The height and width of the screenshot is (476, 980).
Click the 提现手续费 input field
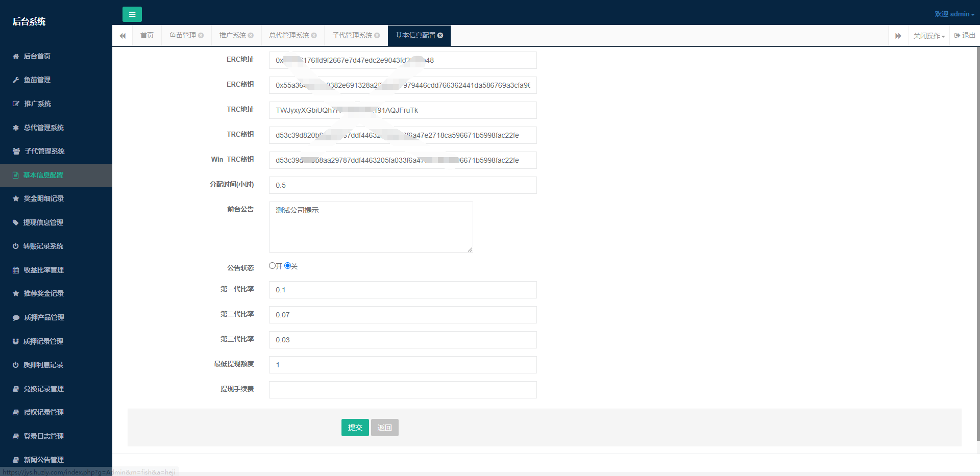(402, 390)
